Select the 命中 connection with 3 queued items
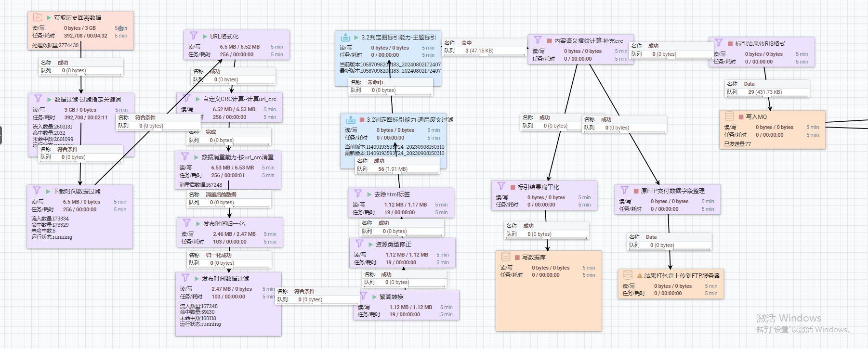The width and height of the screenshot is (868, 349). pyautogui.click(x=485, y=47)
